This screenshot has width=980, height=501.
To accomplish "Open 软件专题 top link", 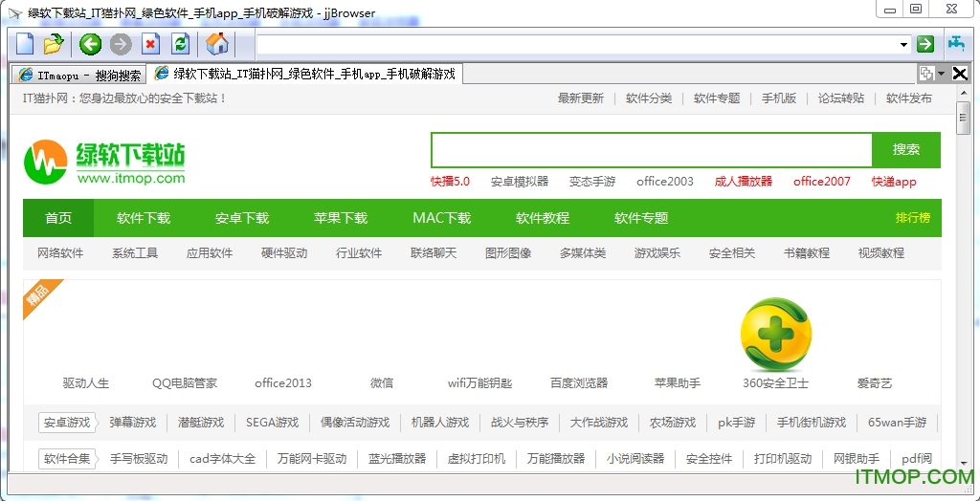I will pyautogui.click(x=717, y=98).
